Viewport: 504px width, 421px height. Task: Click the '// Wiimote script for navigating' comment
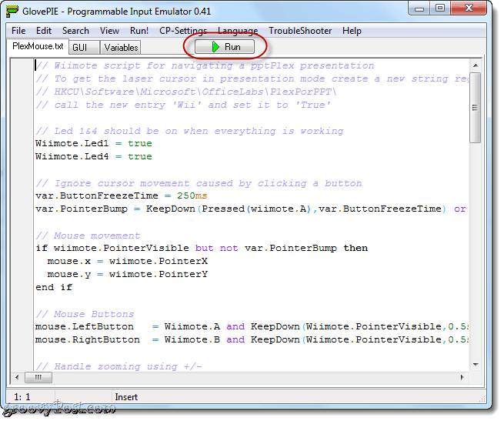coord(205,65)
